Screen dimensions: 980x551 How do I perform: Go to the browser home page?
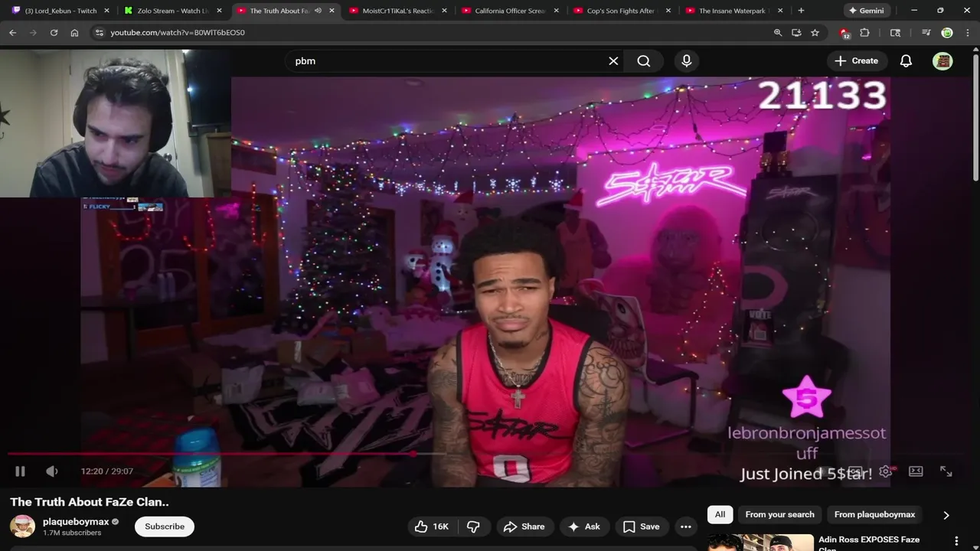point(74,33)
